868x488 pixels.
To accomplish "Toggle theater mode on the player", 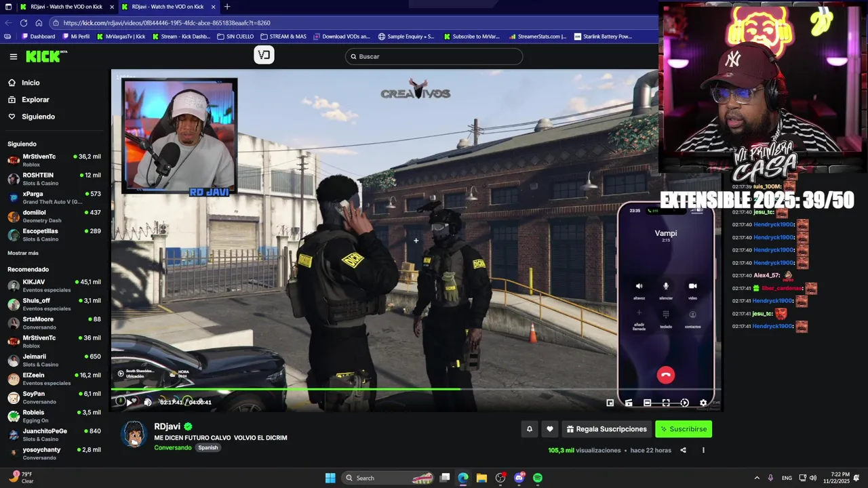I will 647,403.
